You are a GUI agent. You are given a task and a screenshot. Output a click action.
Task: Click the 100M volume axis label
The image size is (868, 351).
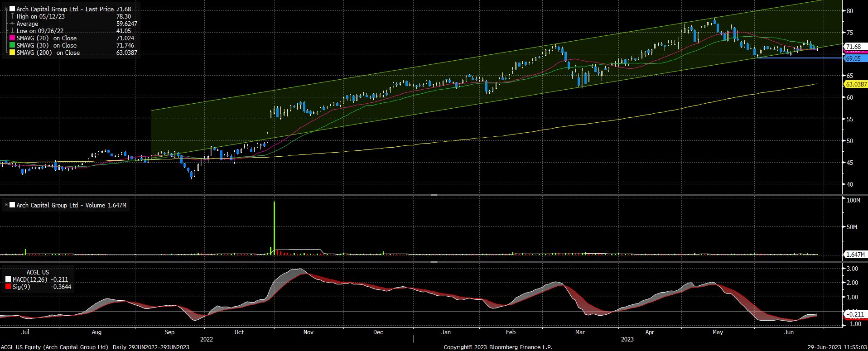coord(854,200)
